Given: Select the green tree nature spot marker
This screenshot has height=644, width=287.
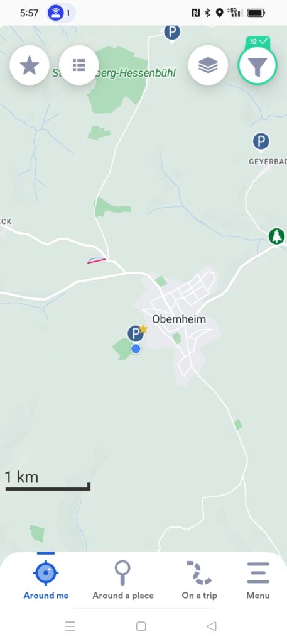Looking at the screenshot, I should pyautogui.click(x=277, y=236).
